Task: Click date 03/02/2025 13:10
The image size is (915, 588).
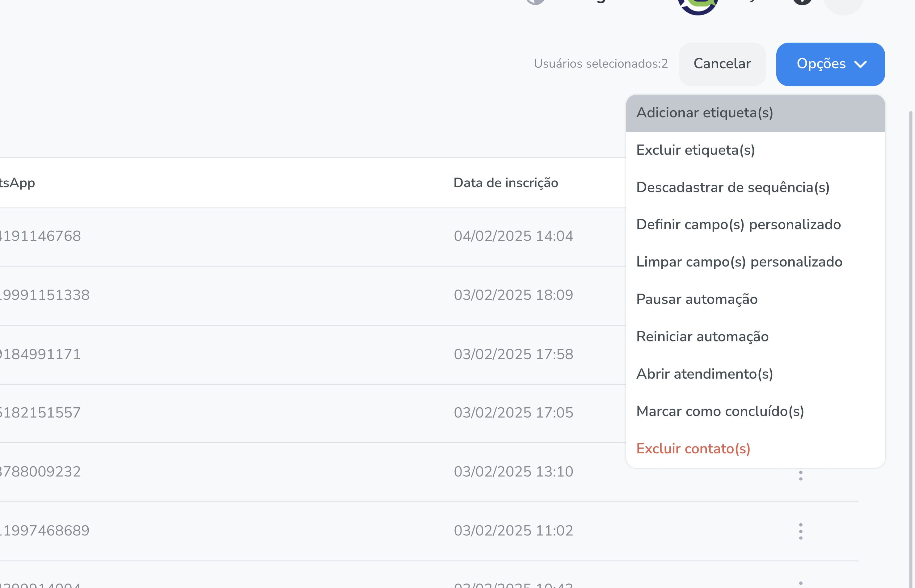Action: (513, 472)
